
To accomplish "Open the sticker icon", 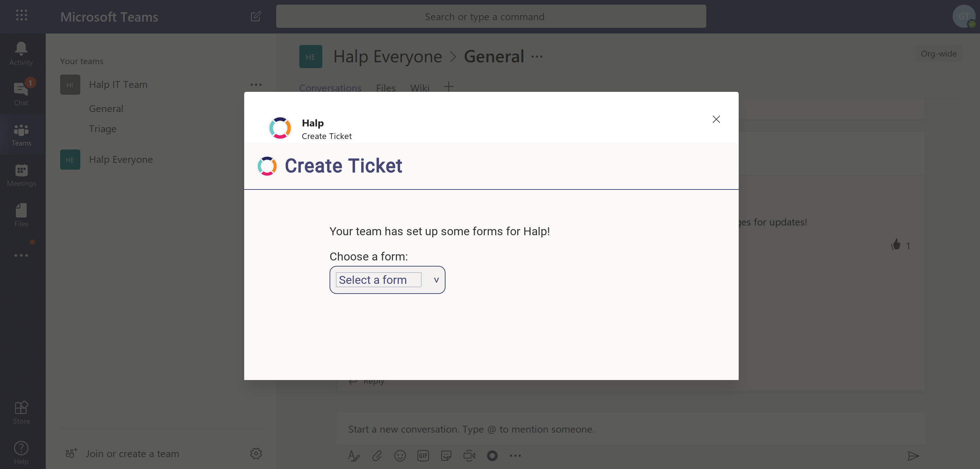I will [x=446, y=455].
